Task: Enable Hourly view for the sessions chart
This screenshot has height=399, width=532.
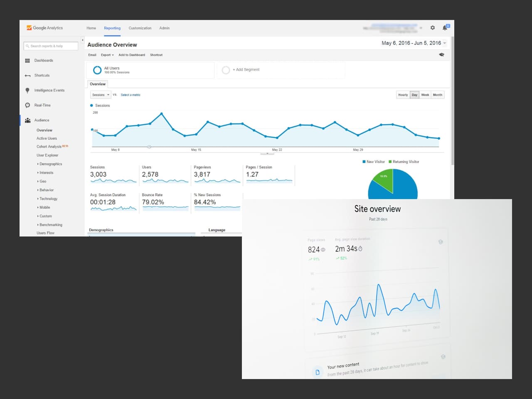Action: click(x=403, y=95)
